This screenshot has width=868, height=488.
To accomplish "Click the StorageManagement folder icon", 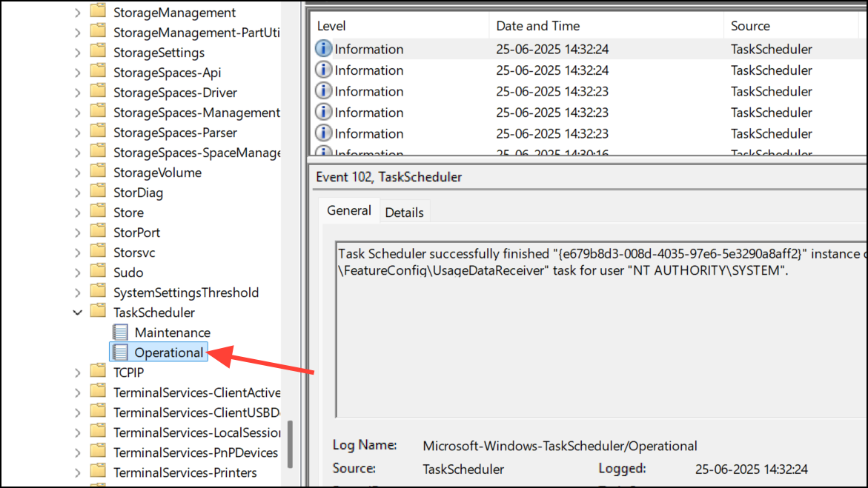I will pos(98,13).
